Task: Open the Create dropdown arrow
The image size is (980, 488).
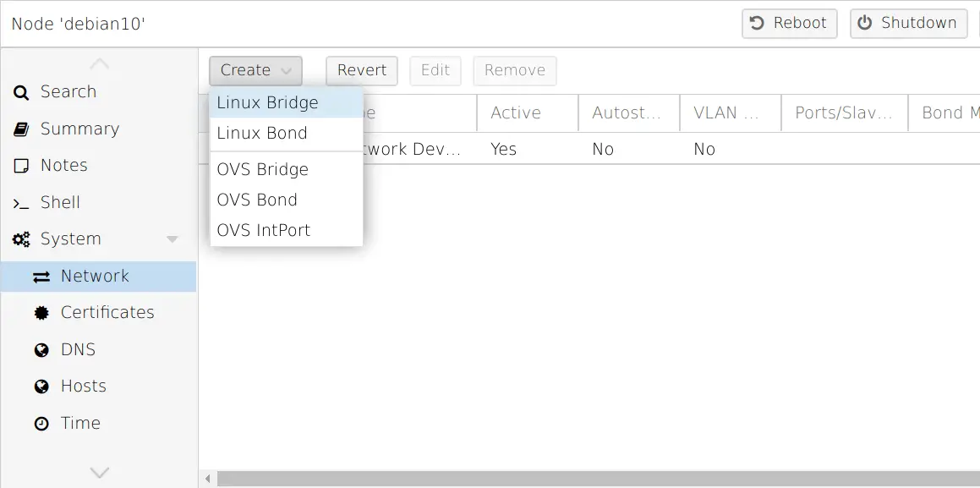Action: (286, 71)
